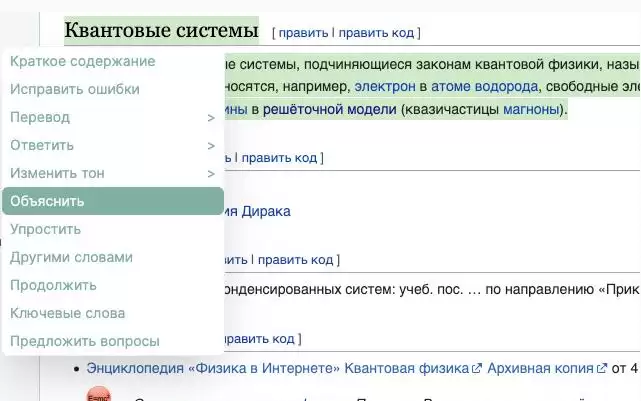Click the highlighted Объяснить menu item
641x401 pixels.
(113, 201)
